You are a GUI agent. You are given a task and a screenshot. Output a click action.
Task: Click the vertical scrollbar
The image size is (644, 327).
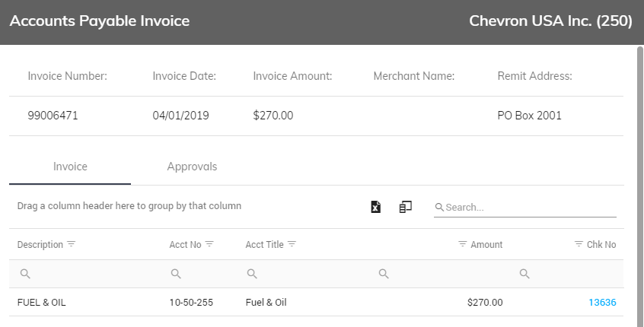coord(640,186)
